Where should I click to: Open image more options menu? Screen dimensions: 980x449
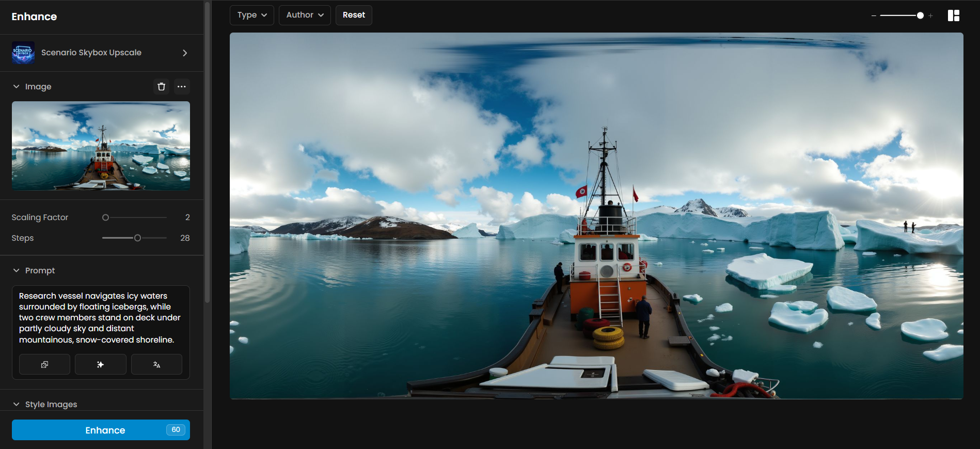click(182, 87)
